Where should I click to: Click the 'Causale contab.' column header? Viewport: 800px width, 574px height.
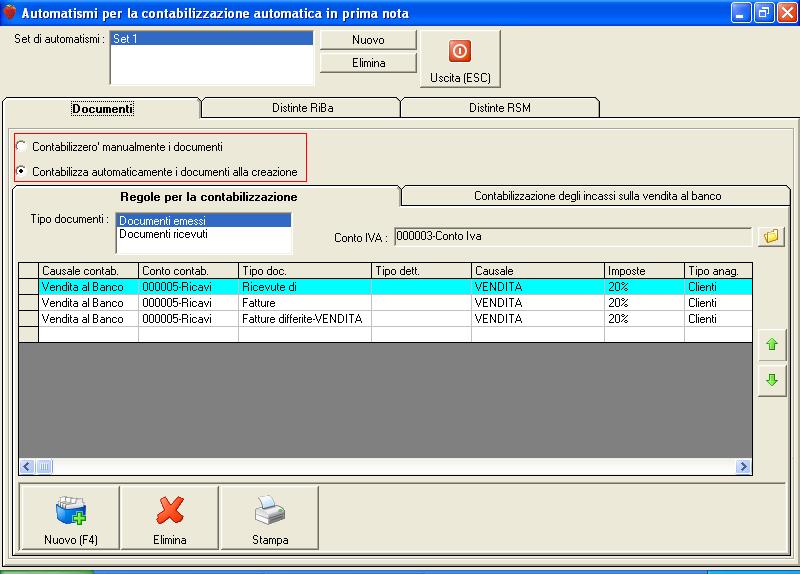88,270
